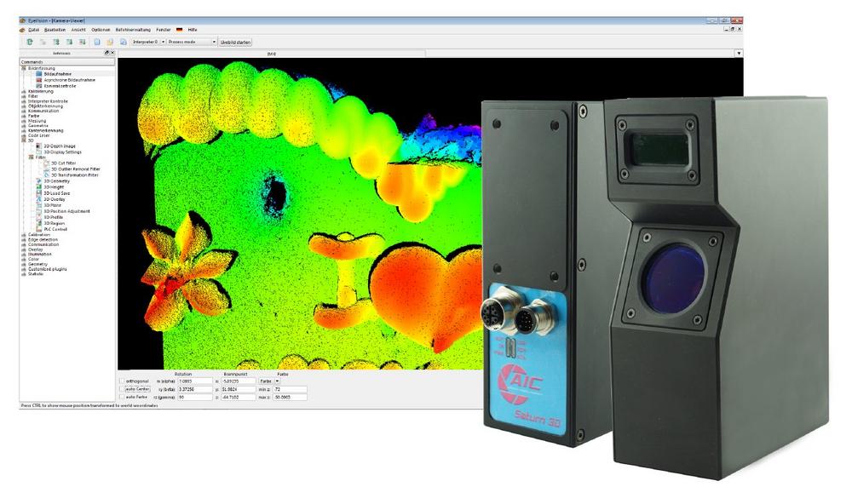Image resolution: width=852 pixels, height=504 pixels.
Task: Click the German flag language icon
Action: 180,29
